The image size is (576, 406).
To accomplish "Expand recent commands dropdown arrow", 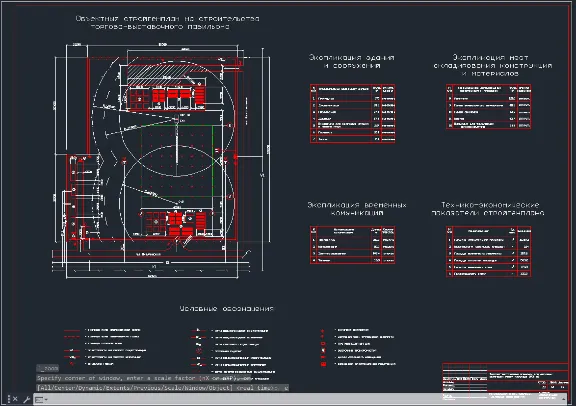I will click(x=46, y=399).
